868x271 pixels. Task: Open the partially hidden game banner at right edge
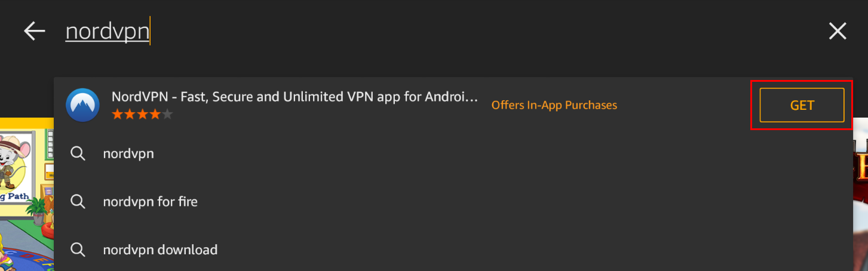860,158
